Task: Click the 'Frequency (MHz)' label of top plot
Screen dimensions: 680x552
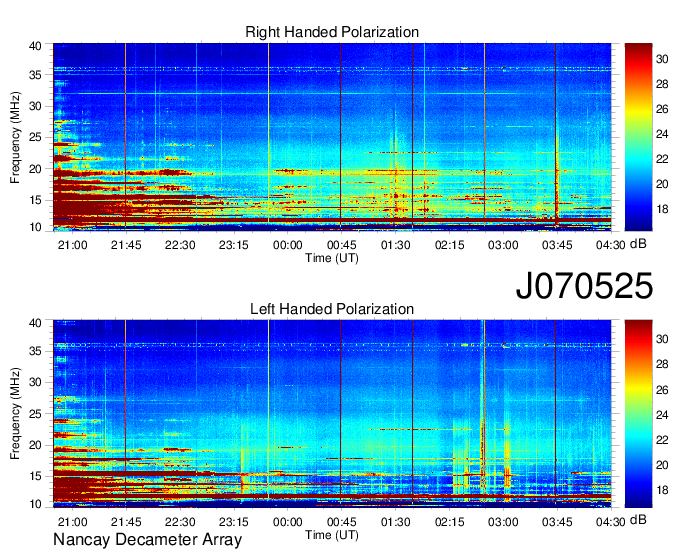Action: 15,137
